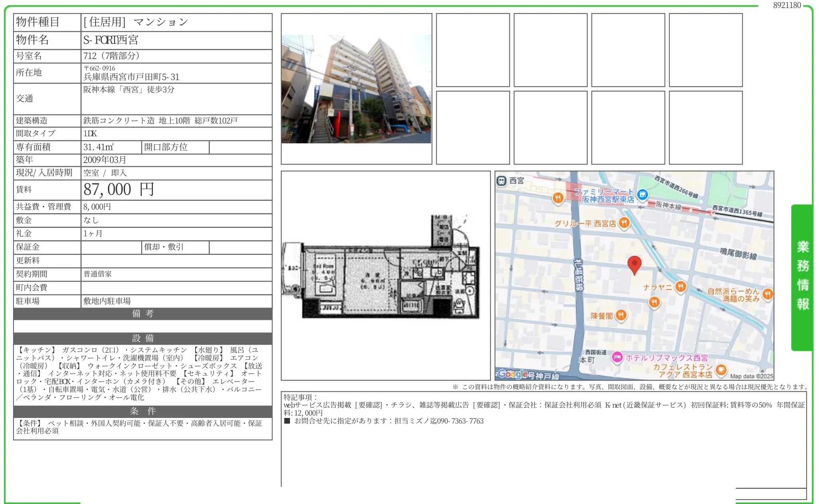Select the first empty photo slot
Viewport: 819px width, 504px height.
click(472, 50)
